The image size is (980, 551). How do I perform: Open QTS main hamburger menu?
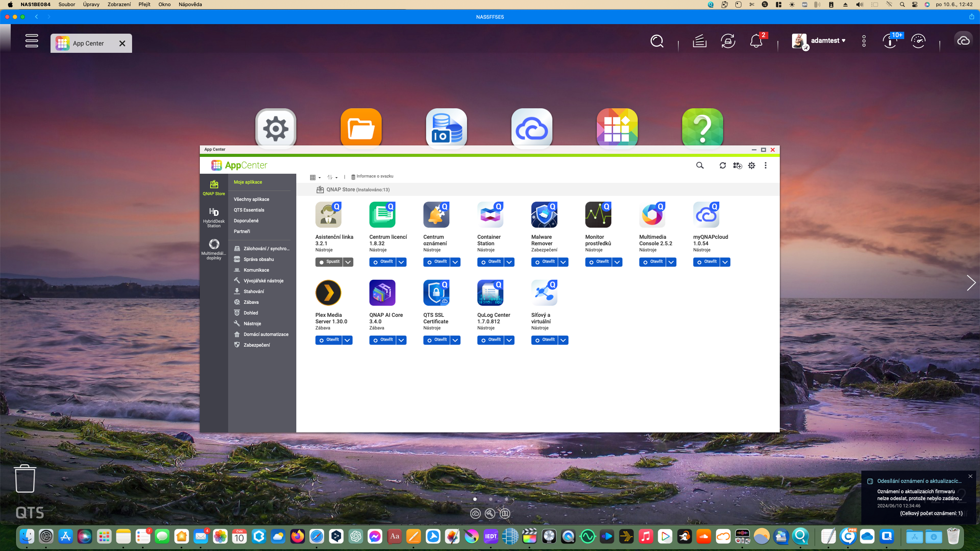(32, 41)
